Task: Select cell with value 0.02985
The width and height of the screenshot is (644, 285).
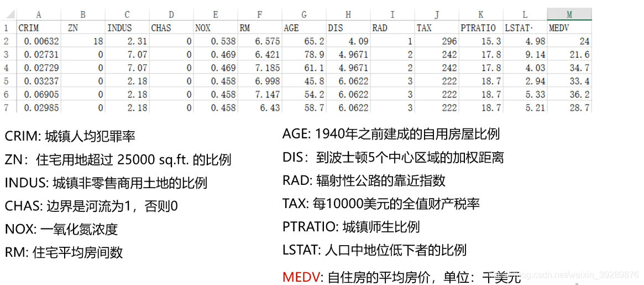Action: click(x=39, y=108)
